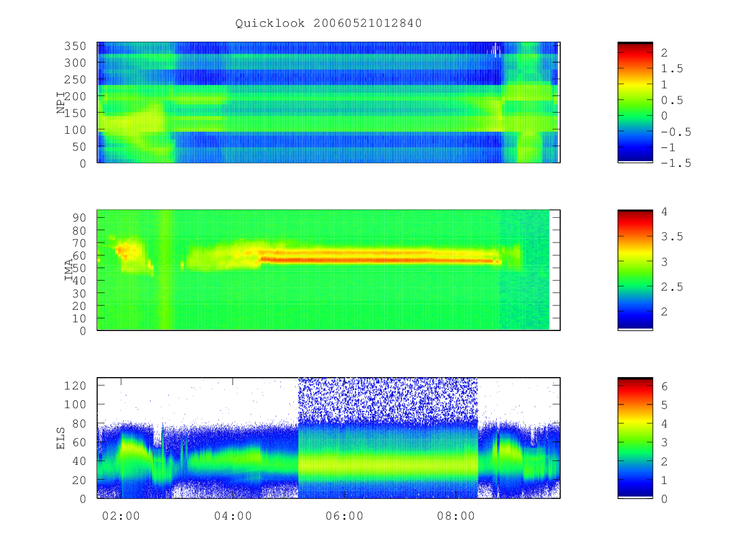Click the red high-intensity band in IMA plot

[380, 259]
